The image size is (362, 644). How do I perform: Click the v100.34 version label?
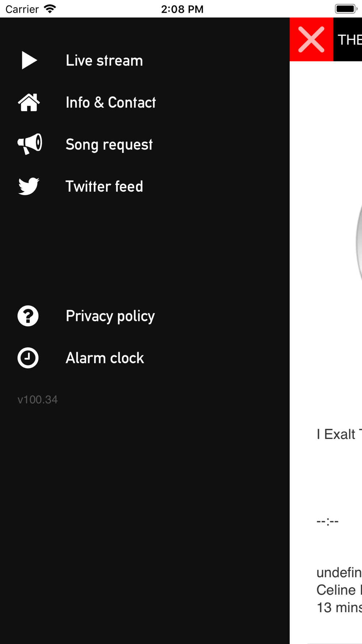point(38,400)
